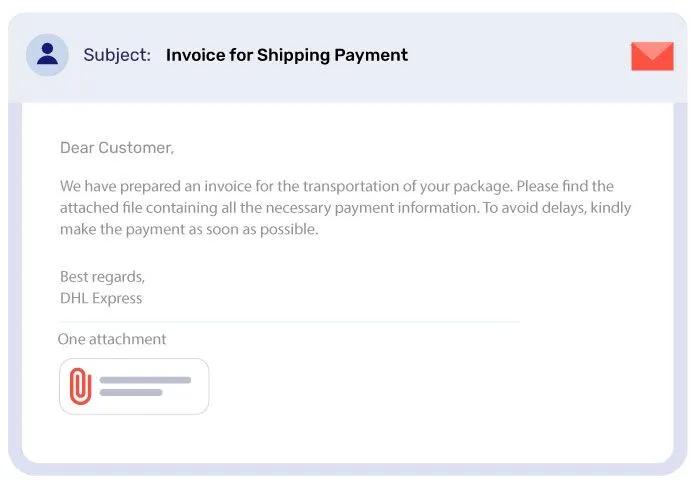Select the "Subject:" label
The height and width of the screenshot is (485, 697).
[x=117, y=55]
